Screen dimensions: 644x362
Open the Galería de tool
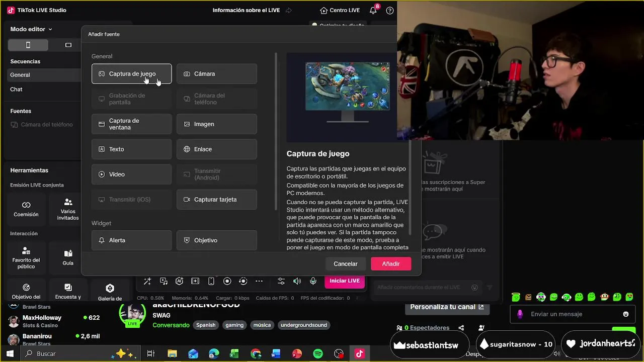tap(110, 292)
